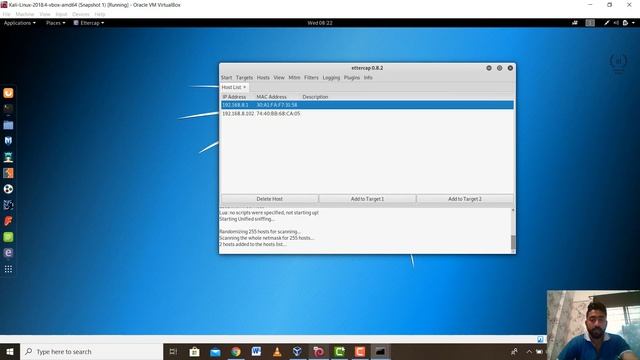Image resolution: width=640 pixels, height=360 pixels.
Task: Open the purple Ettercap 'e' icon in dock
Action: 8,253
